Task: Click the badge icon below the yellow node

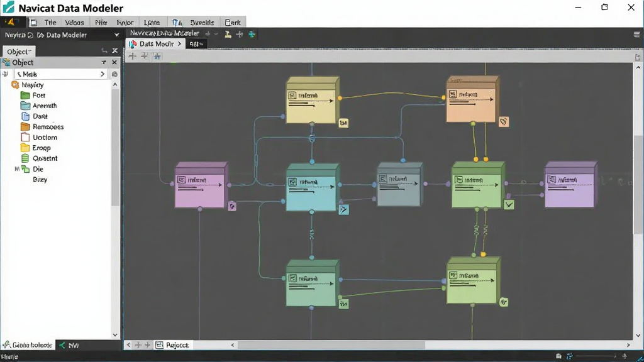Action: pyautogui.click(x=343, y=123)
